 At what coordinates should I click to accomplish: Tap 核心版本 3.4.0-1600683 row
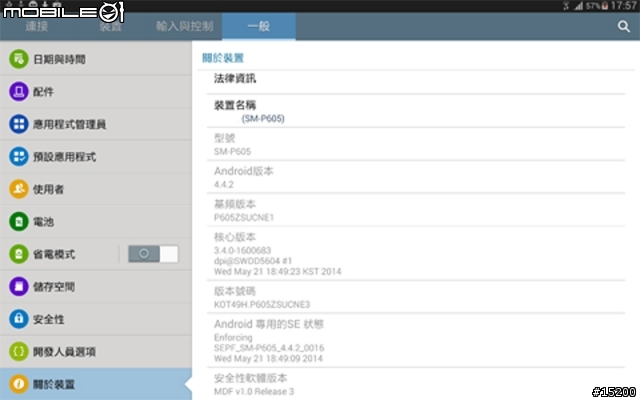point(416,253)
